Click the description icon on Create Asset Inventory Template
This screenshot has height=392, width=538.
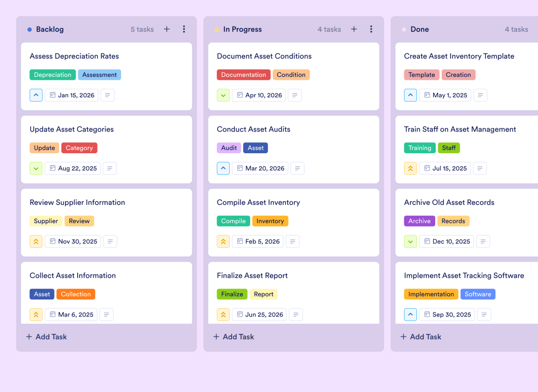click(480, 95)
